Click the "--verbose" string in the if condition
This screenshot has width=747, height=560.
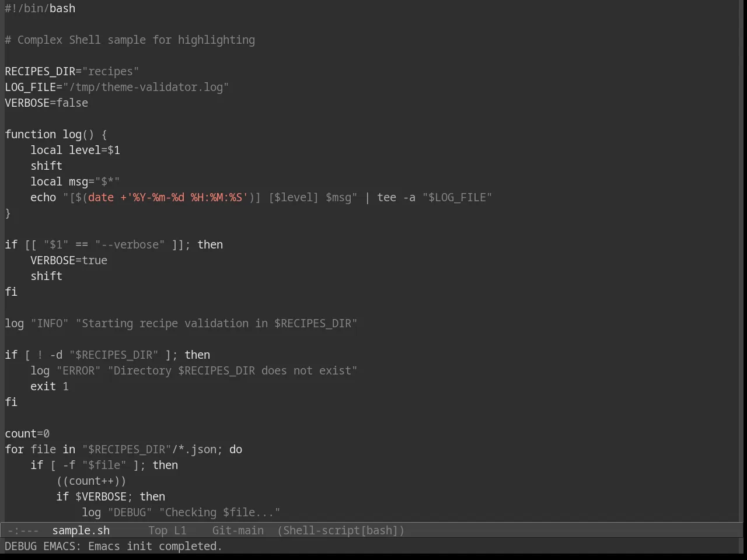[x=130, y=245]
